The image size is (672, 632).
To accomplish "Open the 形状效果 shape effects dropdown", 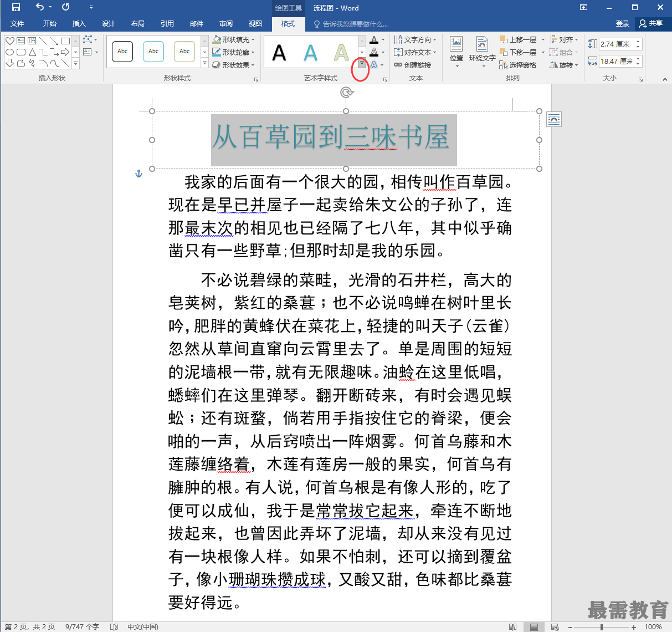I will tap(233, 65).
